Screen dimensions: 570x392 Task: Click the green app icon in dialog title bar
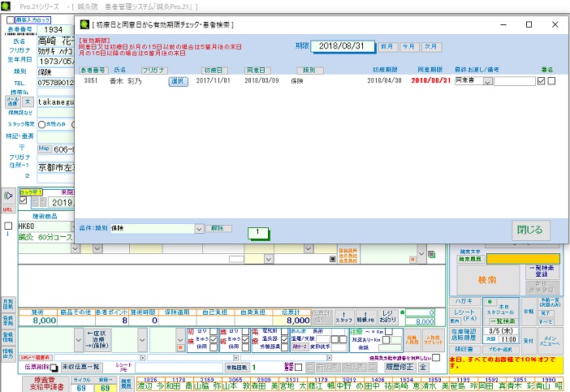tap(84, 24)
